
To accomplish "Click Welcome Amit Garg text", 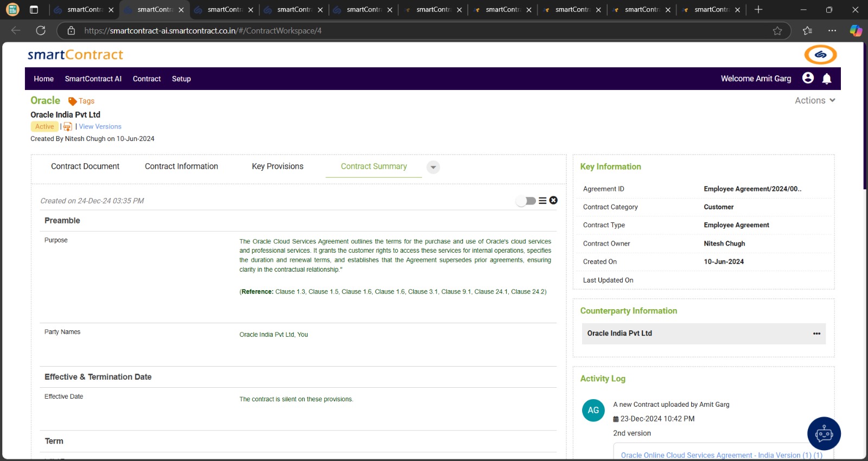I will (756, 79).
